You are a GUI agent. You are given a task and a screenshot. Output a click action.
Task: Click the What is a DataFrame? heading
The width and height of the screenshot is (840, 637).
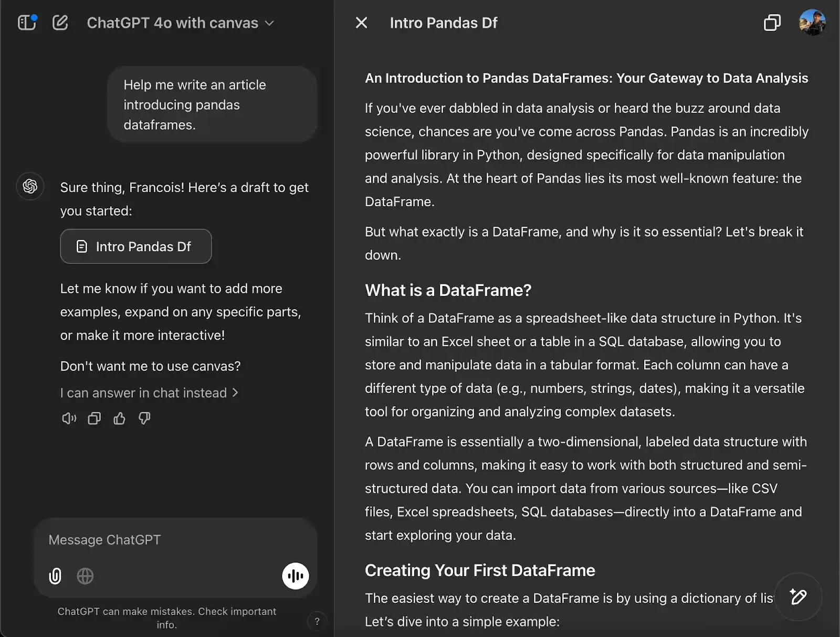click(448, 290)
